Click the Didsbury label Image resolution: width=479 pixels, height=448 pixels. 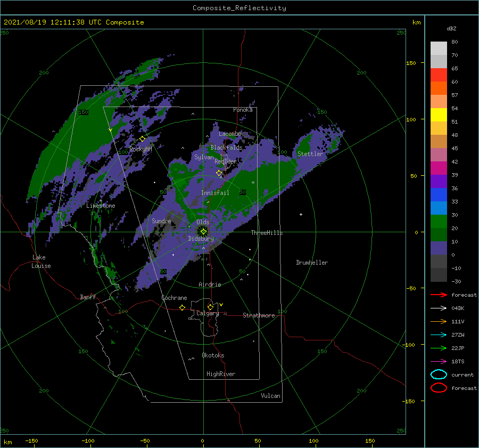pyautogui.click(x=201, y=239)
